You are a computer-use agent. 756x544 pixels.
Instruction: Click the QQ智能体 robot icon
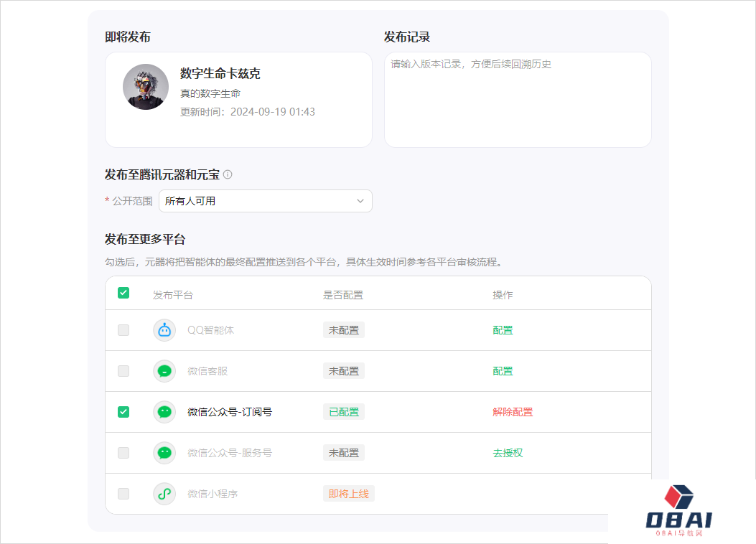(x=164, y=329)
